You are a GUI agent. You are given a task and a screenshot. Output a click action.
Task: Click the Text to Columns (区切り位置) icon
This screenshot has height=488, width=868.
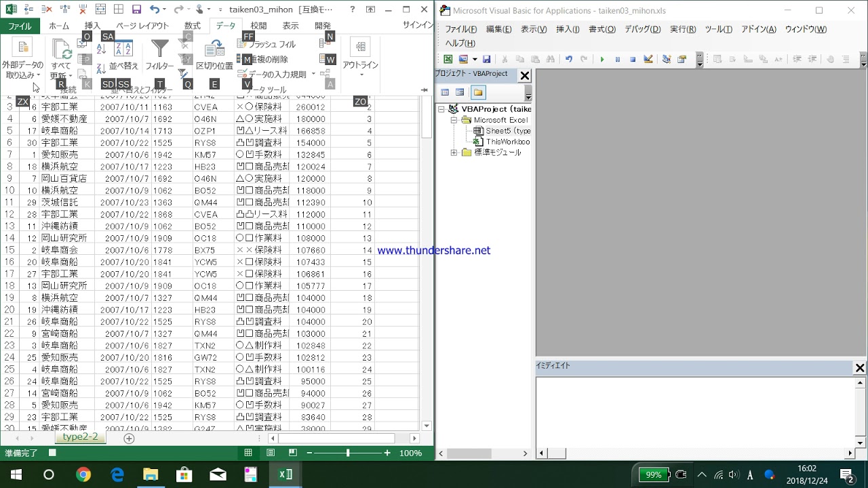click(214, 54)
